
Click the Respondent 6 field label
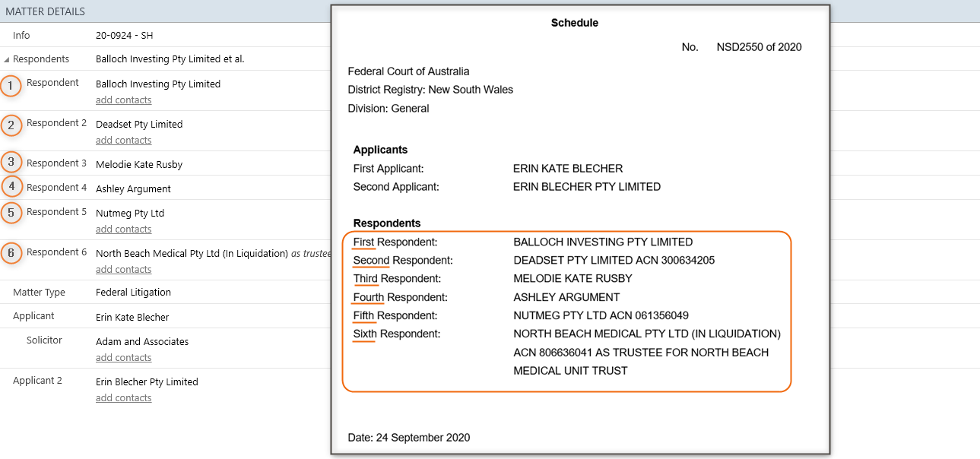coord(57,252)
